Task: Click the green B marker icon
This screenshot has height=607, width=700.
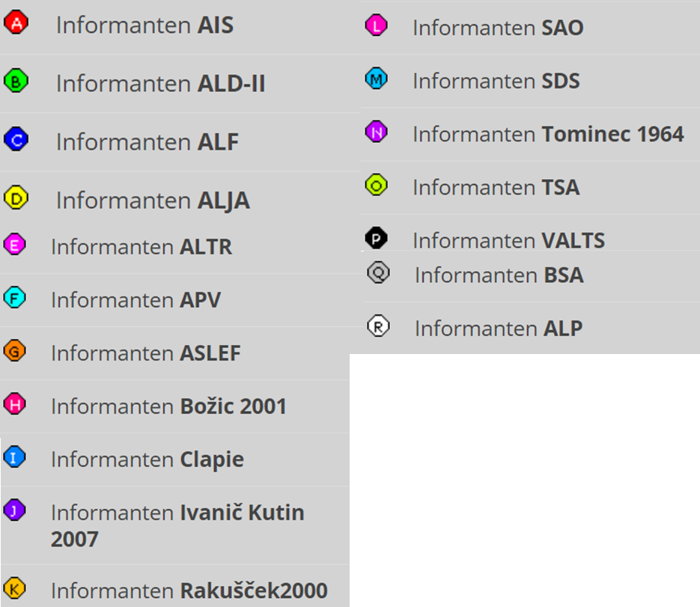Action: pos(16,81)
